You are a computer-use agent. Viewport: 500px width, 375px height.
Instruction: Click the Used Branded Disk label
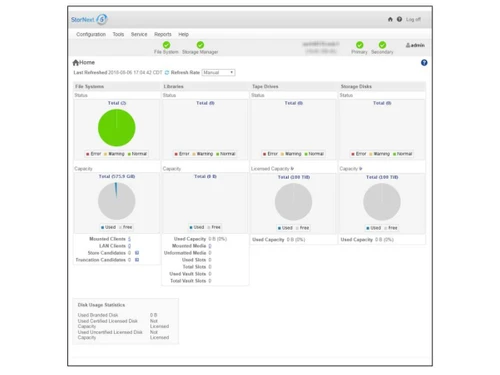tap(98, 315)
